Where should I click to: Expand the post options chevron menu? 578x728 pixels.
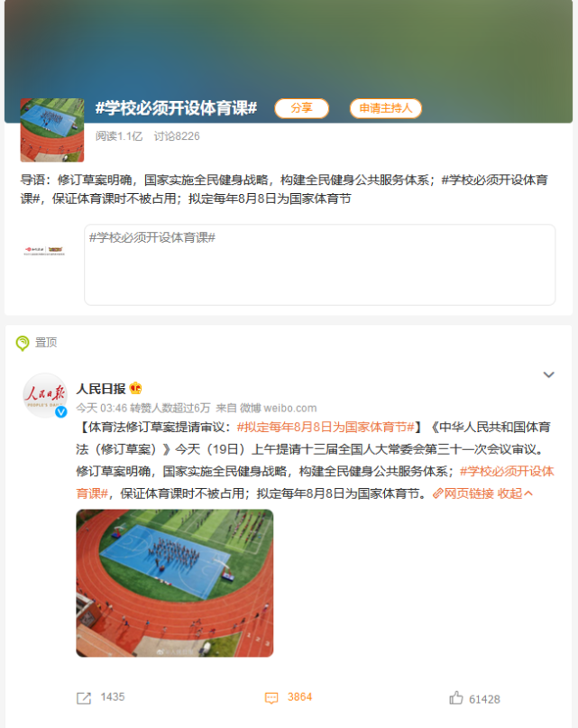549,374
